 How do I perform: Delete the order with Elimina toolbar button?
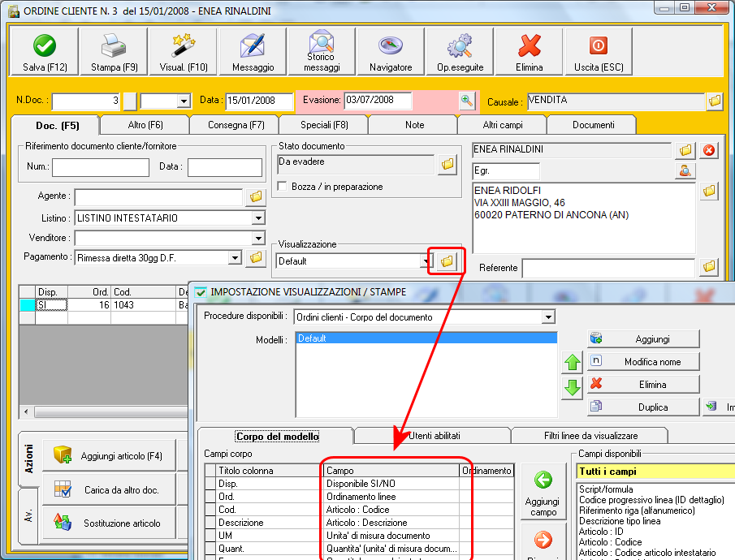click(530, 52)
